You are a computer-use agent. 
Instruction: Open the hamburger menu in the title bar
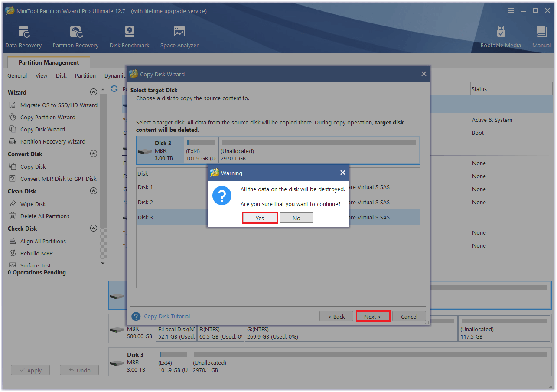(x=511, y=10)
